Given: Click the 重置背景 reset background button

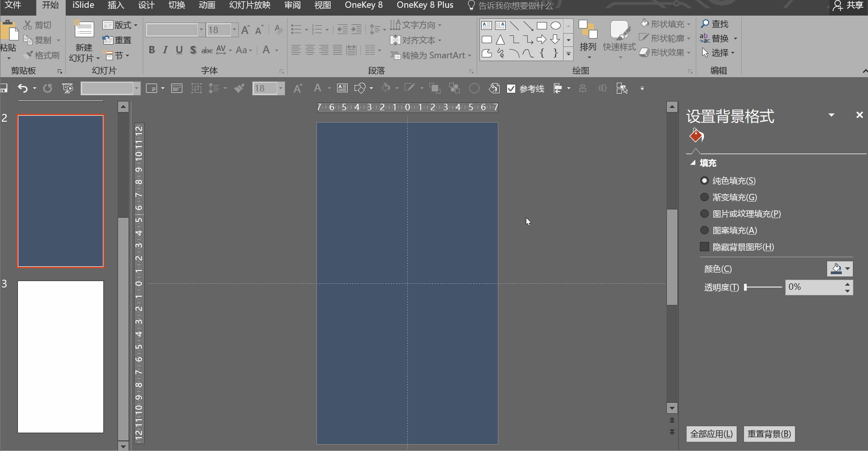Looking at the screenshot, I should [x=769, y=434].
